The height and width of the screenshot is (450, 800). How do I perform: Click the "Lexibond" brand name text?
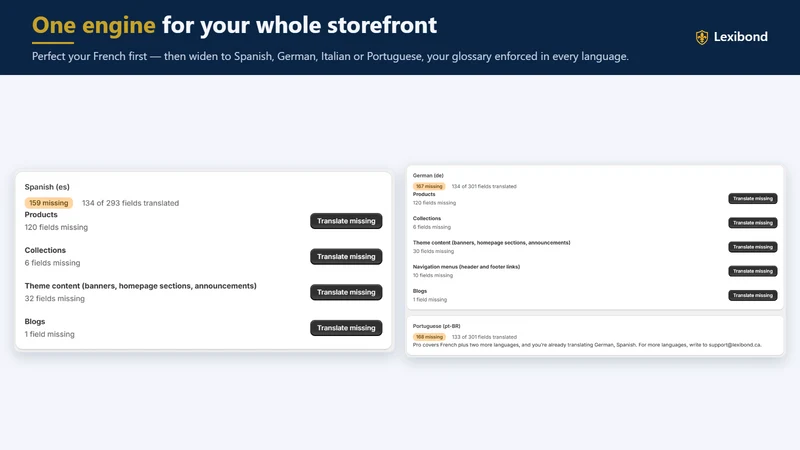[740, 37]
